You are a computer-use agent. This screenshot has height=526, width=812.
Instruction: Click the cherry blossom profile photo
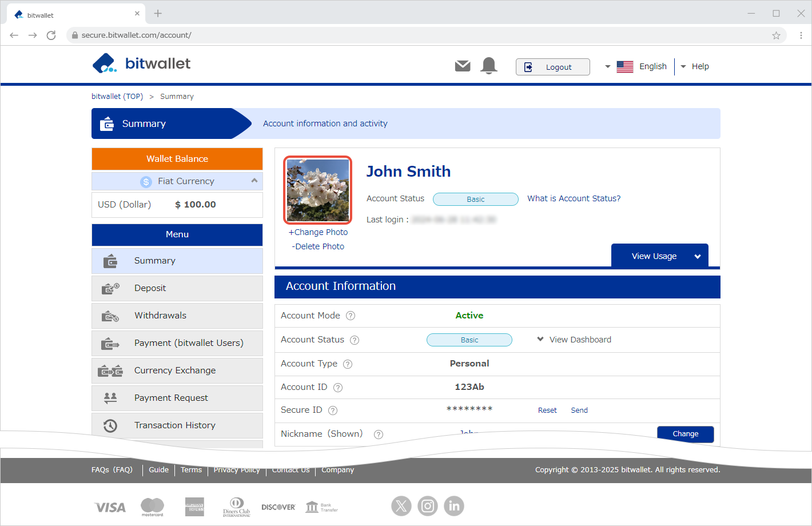click(x=318, y=190)
